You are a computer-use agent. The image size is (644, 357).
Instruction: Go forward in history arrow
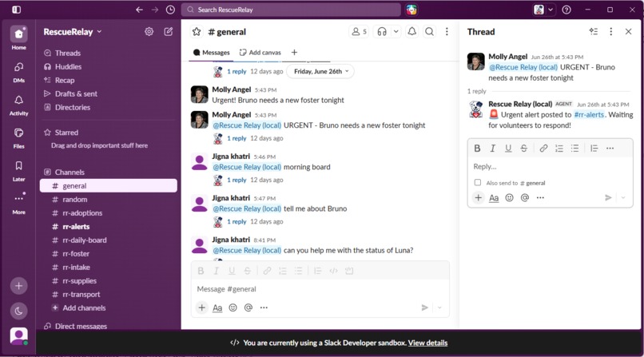click(155, 10)
